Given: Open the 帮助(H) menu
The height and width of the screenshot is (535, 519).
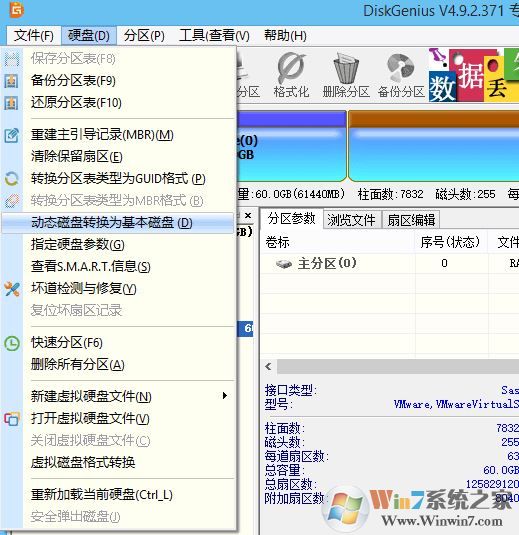Looking at the screenshot, I should click(x=285, y=35).
